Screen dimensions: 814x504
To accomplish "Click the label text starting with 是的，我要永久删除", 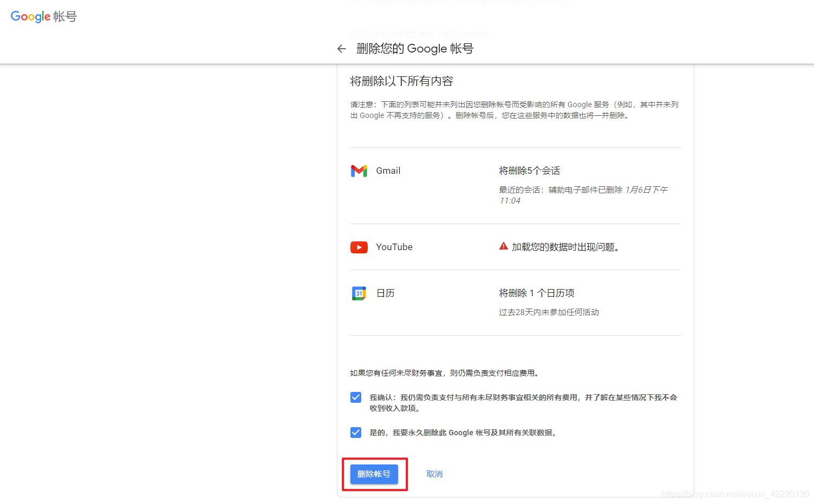I will (x=464, y=433).
